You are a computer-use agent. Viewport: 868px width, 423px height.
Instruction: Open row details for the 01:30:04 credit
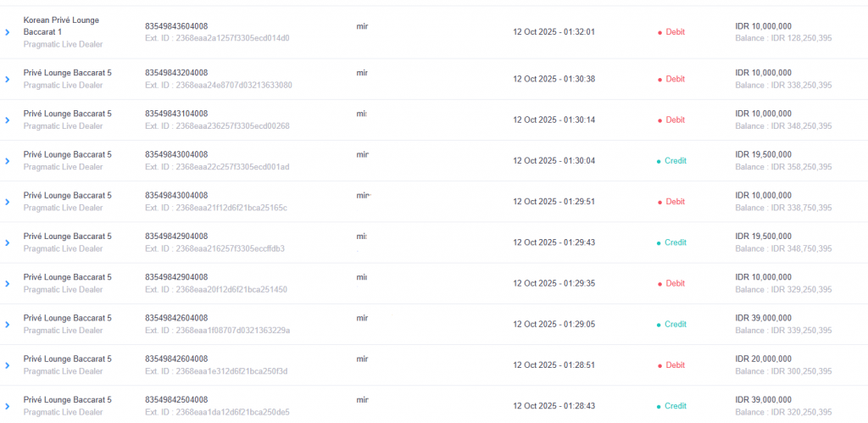pyautogui.click(x=8, y=161)
